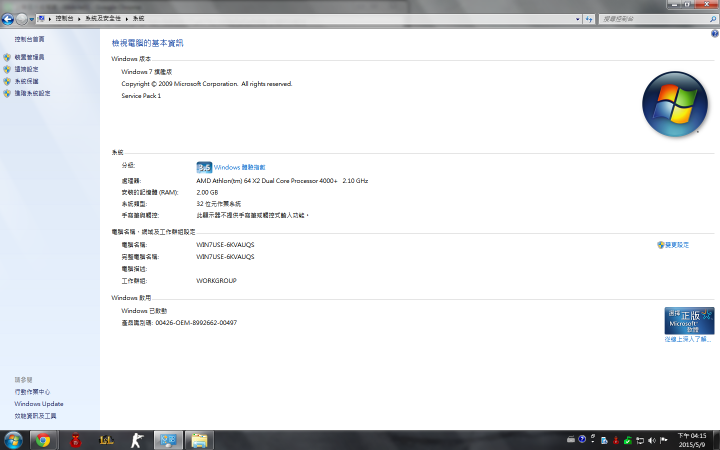Viewport: 720px width, 450px height.
Task: Open address bar history dropdown arrow
Action: pyautogui.click(x=578, y=19)
